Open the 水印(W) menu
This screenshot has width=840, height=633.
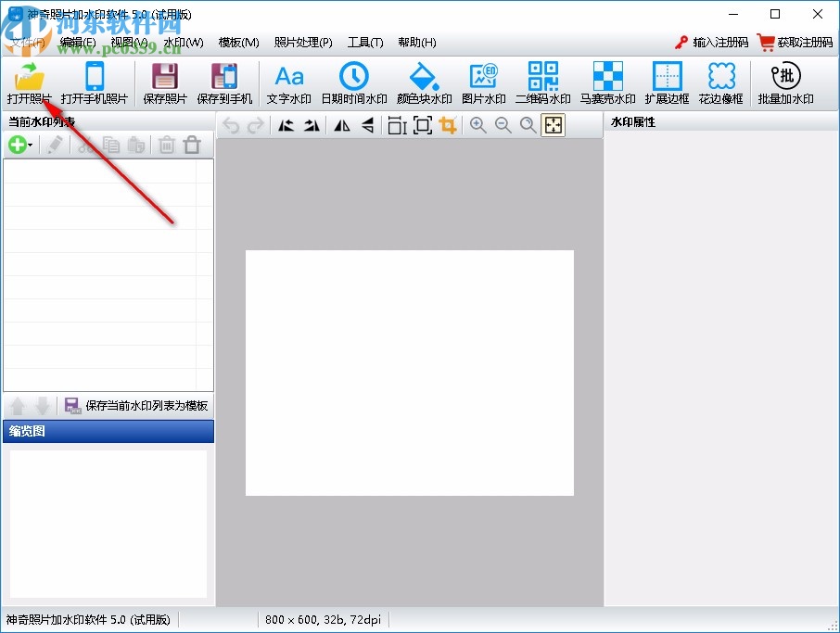[184, 43]
